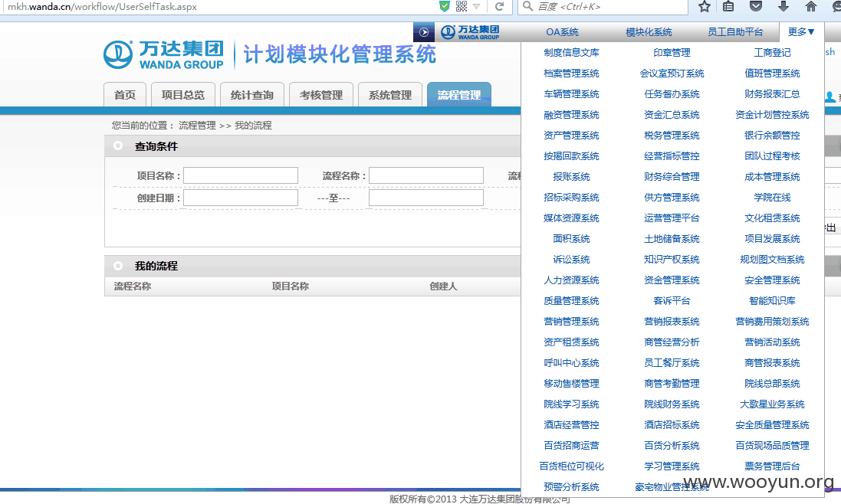
Task: Open 模块化系统 in top bar
Action: click(x=649, y=32)
